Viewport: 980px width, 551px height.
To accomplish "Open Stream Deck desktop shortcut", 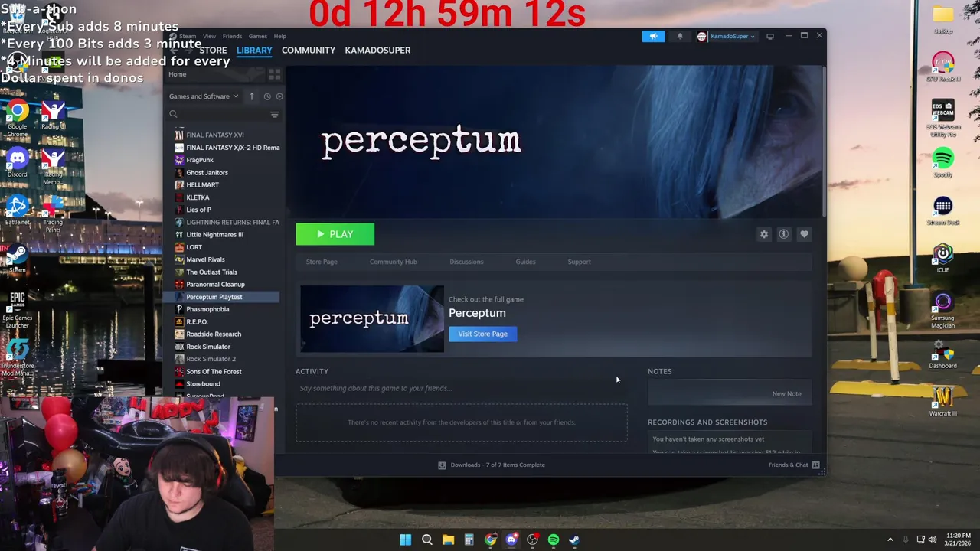I will point(942,210).
